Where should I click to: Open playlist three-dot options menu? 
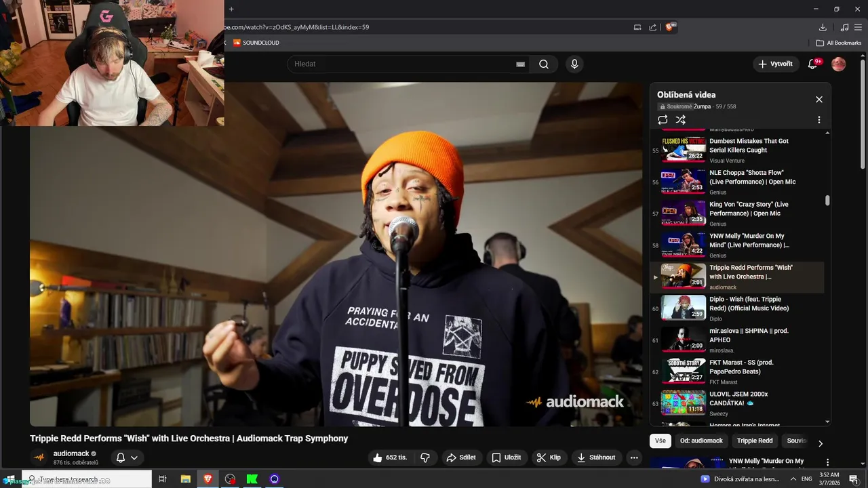pyautogui.click(x=818, y=120)
